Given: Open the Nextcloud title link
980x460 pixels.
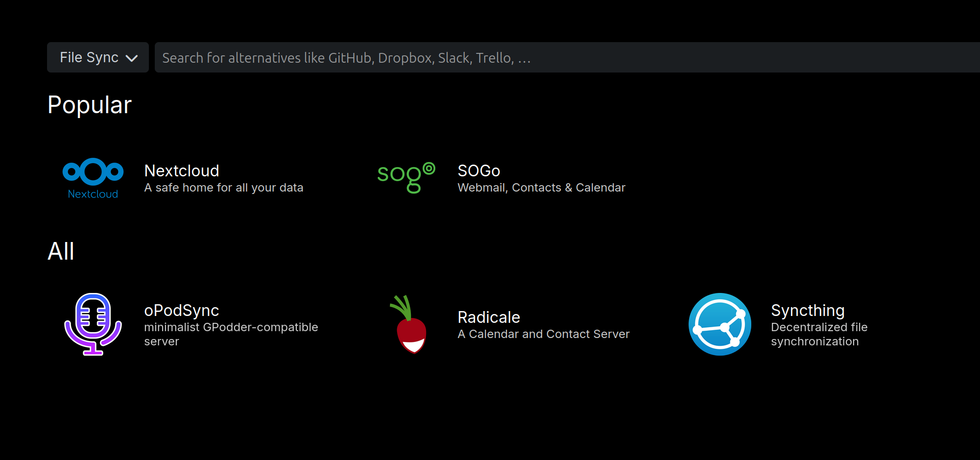Looking at the screenshot, I should tap(182, 170).
